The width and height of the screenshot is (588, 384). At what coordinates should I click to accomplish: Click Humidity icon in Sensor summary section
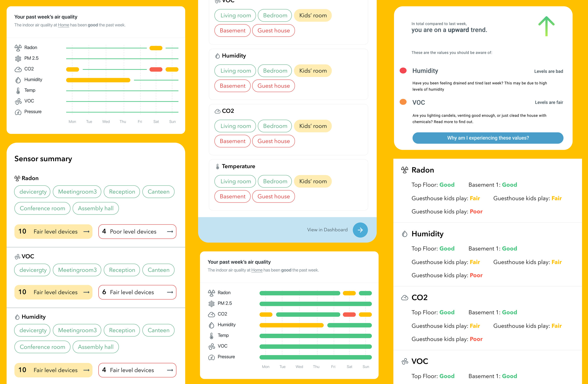point(17,317)
